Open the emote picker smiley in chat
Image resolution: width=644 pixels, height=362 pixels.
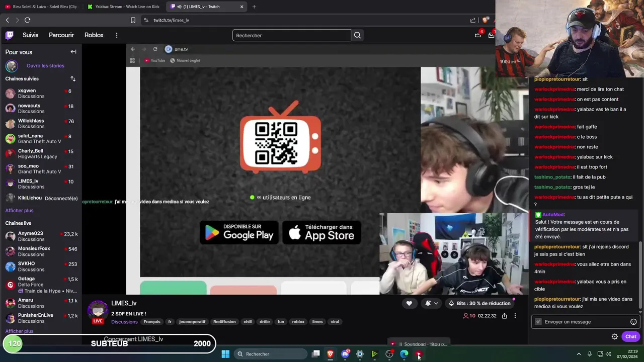click(633, 322)
